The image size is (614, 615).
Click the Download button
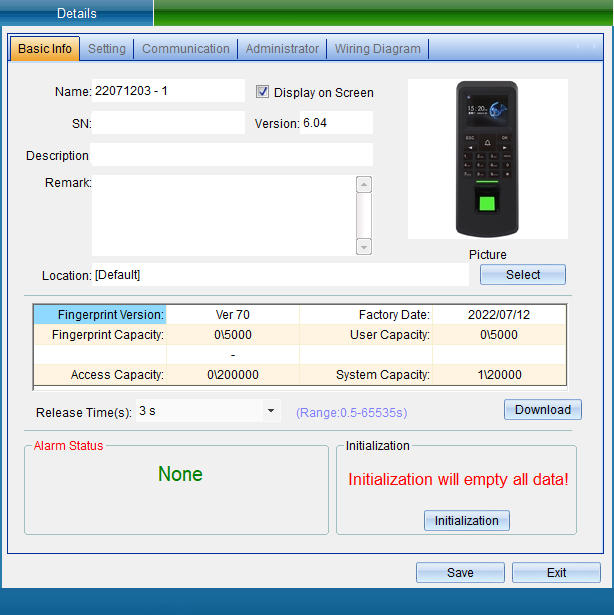click(542, 410)
